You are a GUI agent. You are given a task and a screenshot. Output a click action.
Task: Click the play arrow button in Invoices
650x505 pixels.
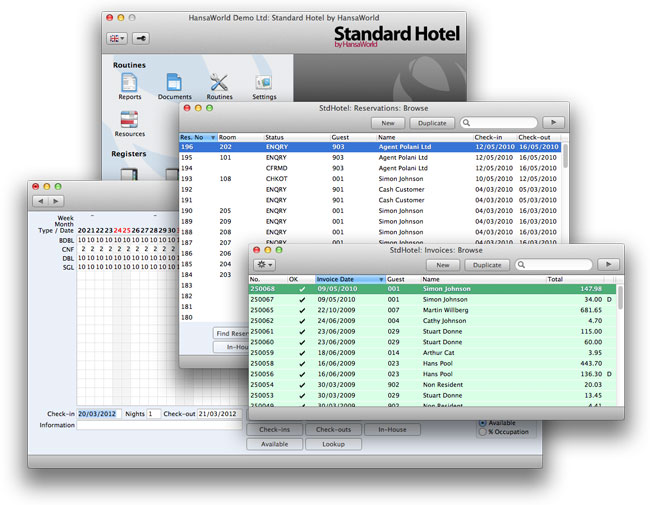tap(608, 265)
